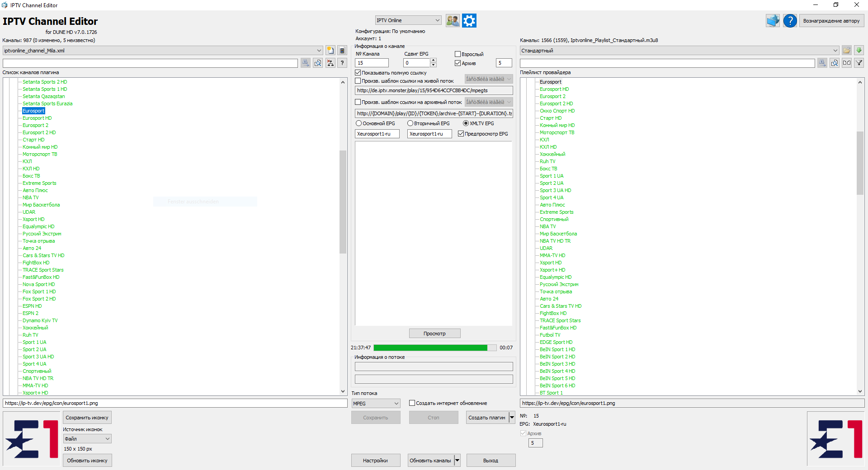The height and width of the screenshot is (470, 868).
Task: Create new channel list with sun-page icon
Action: (330, 51)
